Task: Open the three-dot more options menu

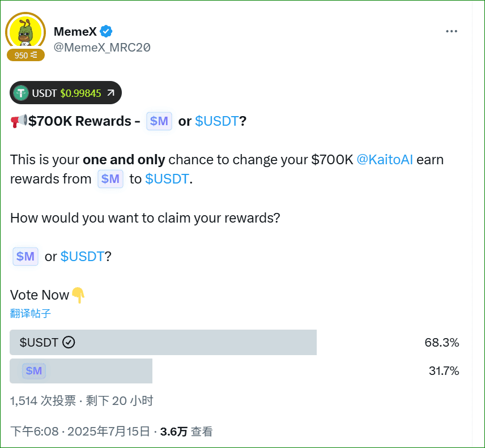Action: 452,32
